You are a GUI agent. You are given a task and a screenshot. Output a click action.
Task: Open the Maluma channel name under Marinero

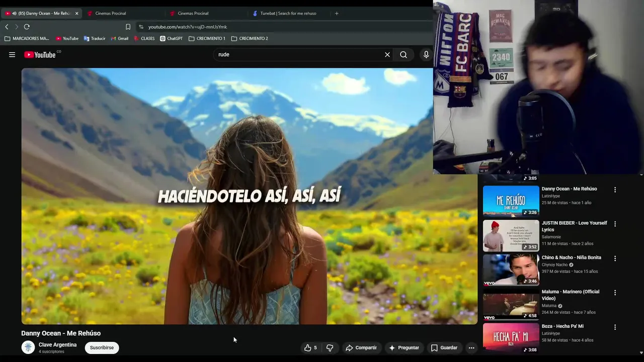pyautogui.click(x=549, y=306)
